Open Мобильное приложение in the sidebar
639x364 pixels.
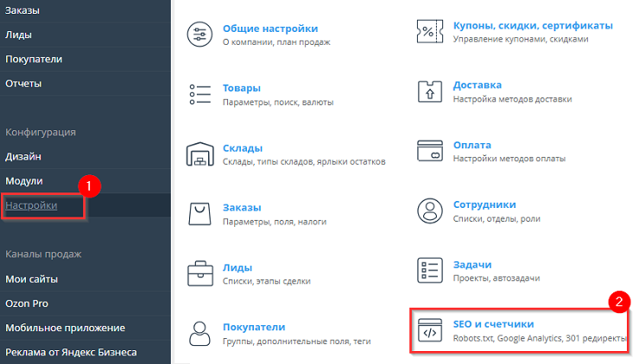pos(66,328)
